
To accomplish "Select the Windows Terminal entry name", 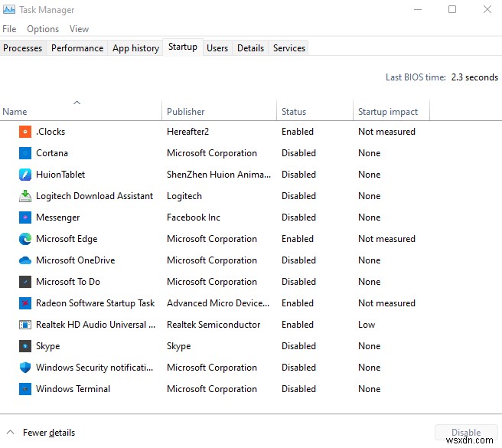I will pos(73,389).
